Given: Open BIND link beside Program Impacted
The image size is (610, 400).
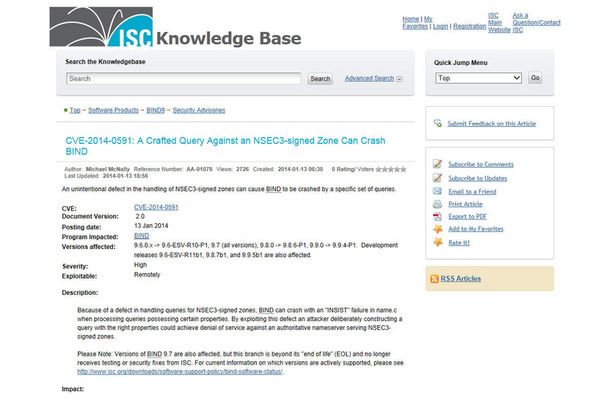Looking at the screenshot, I should coord(141,236).
